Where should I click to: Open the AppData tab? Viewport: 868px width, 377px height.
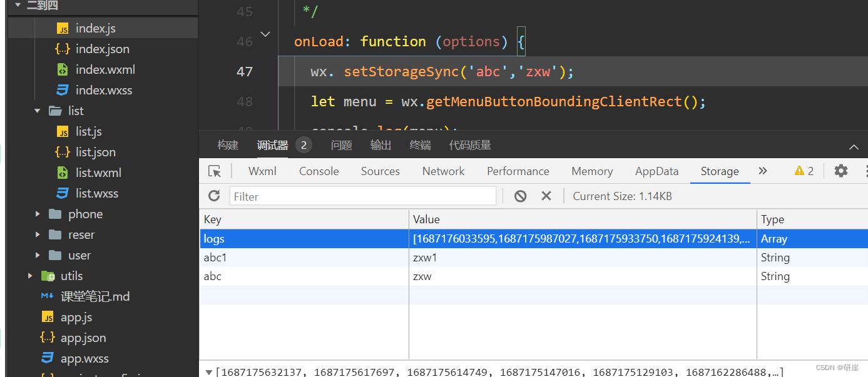click(x=657, y=171)
